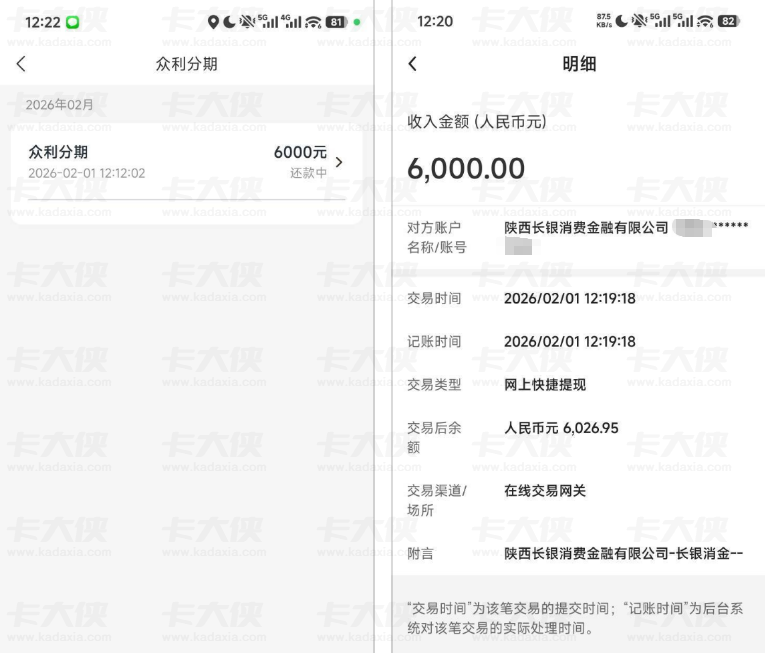Tap 陕西长银消费金融有限公司 counterparty name
Image resolution: width=765 pixels, height=653 pixels.
(586, 228)
